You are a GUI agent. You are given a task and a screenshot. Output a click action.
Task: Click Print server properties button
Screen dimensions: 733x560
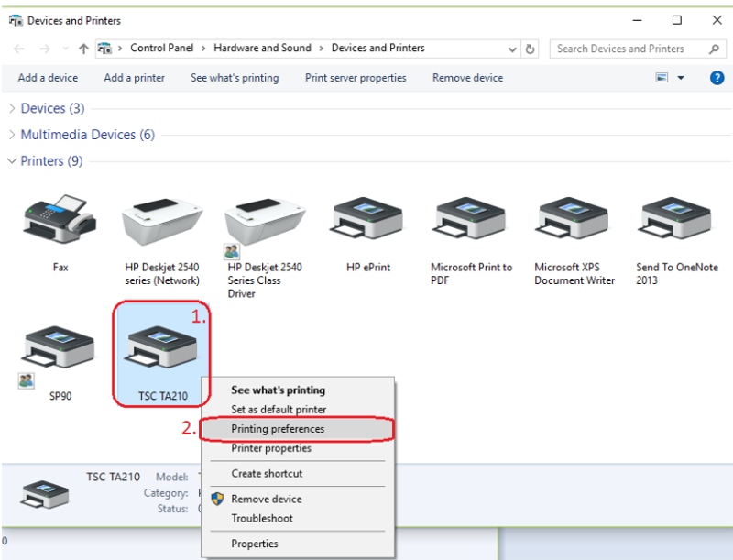click(356, 78)
